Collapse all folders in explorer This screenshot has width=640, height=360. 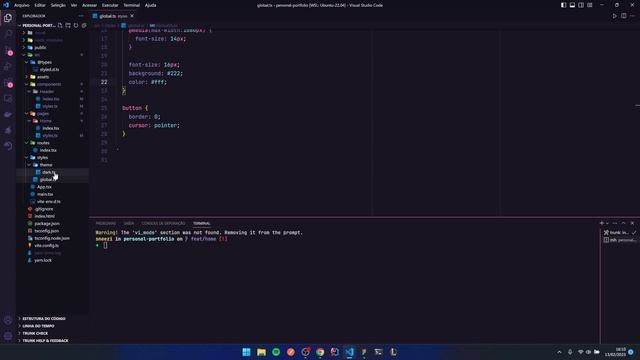click(84, 25)
